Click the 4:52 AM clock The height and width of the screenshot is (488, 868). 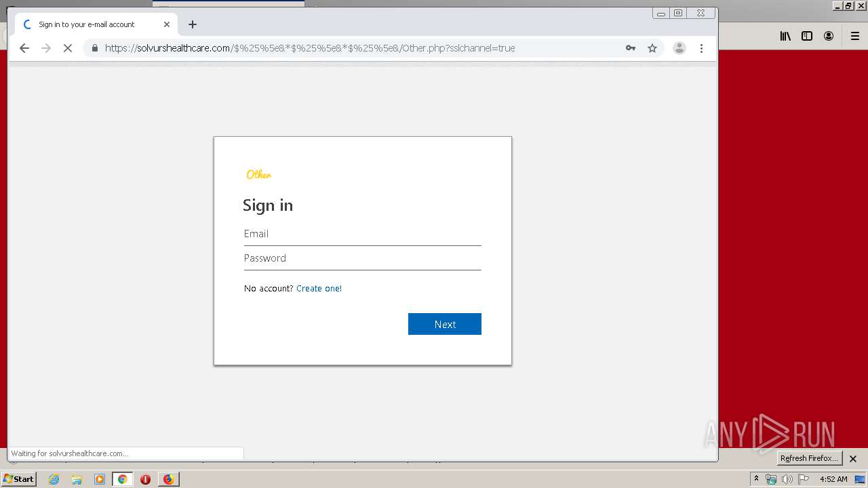(833, 479)
